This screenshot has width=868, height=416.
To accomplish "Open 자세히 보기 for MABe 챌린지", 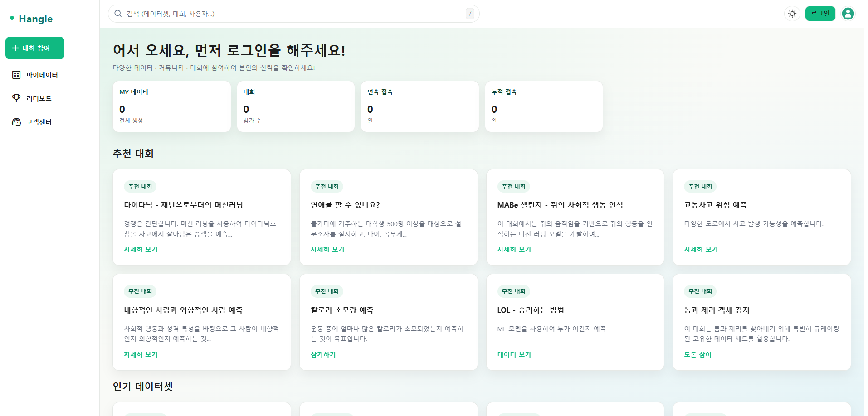I will tap(514, 249).
